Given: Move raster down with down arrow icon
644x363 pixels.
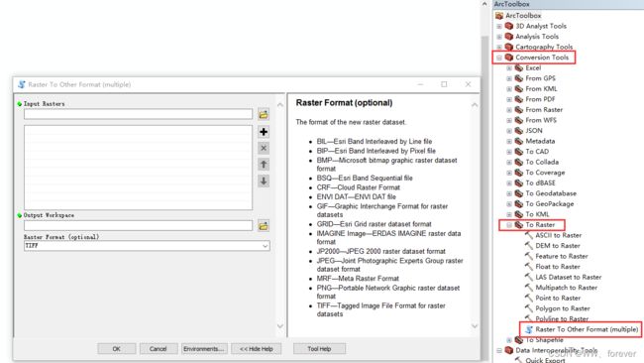Looking at the screenshot, I should [264, 181].
